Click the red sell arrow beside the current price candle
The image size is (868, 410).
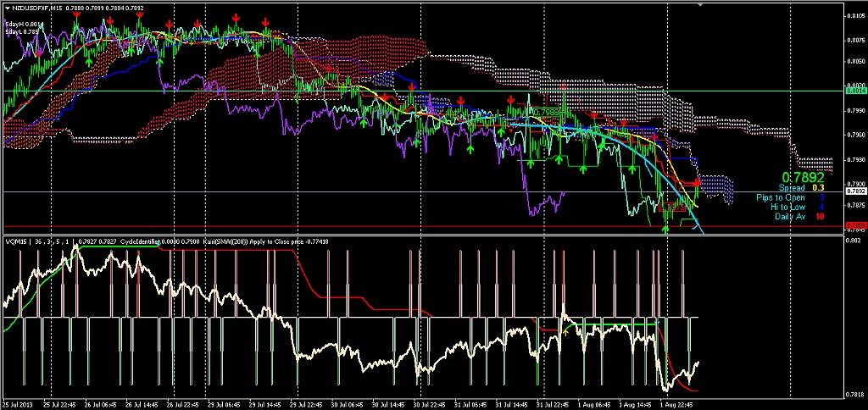[698, 183]
